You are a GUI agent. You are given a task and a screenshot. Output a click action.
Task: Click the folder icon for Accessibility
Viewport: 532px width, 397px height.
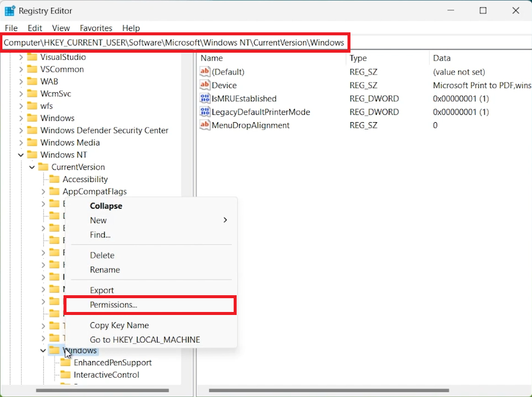(54, 179)
